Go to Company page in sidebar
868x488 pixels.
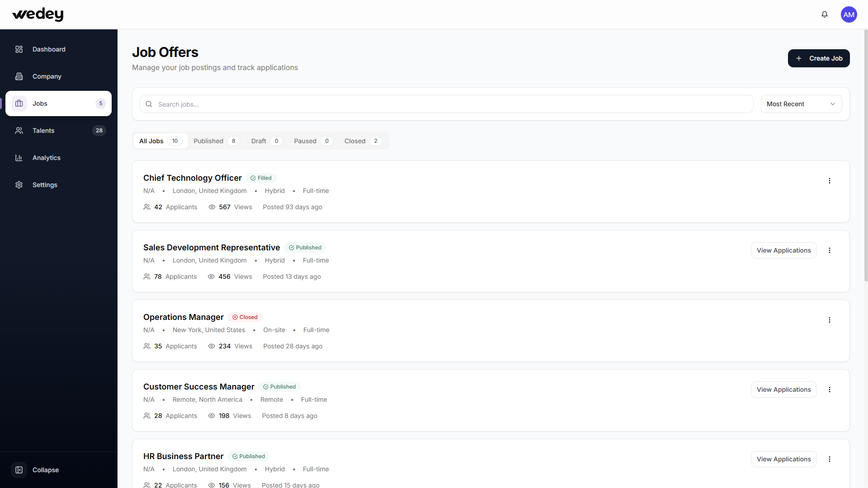[x=47, y=76]
